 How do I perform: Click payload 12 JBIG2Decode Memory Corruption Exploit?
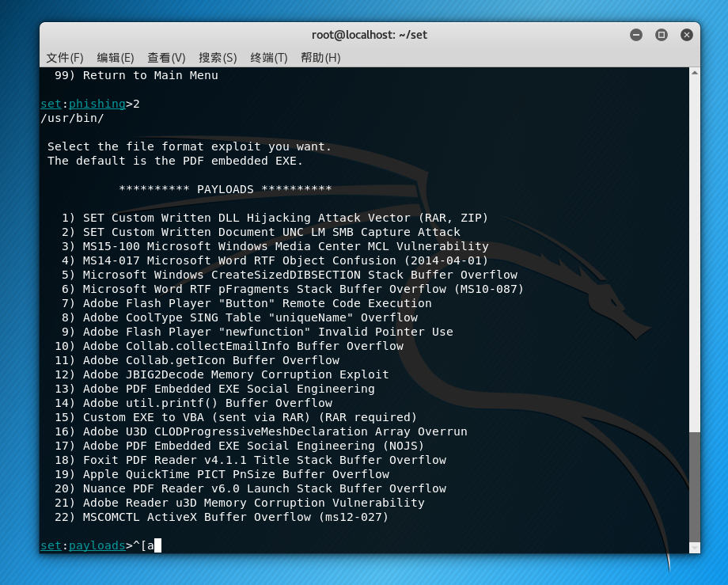click(222, 374)
